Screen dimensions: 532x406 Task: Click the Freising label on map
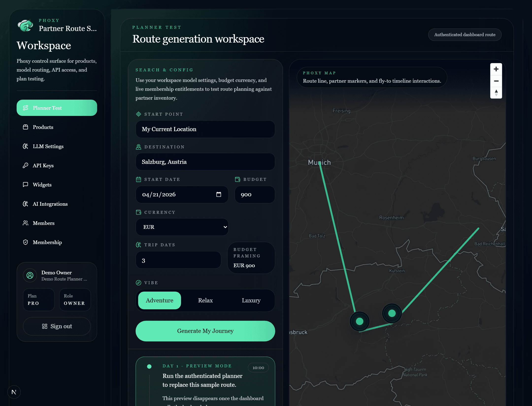coord(341,111)
